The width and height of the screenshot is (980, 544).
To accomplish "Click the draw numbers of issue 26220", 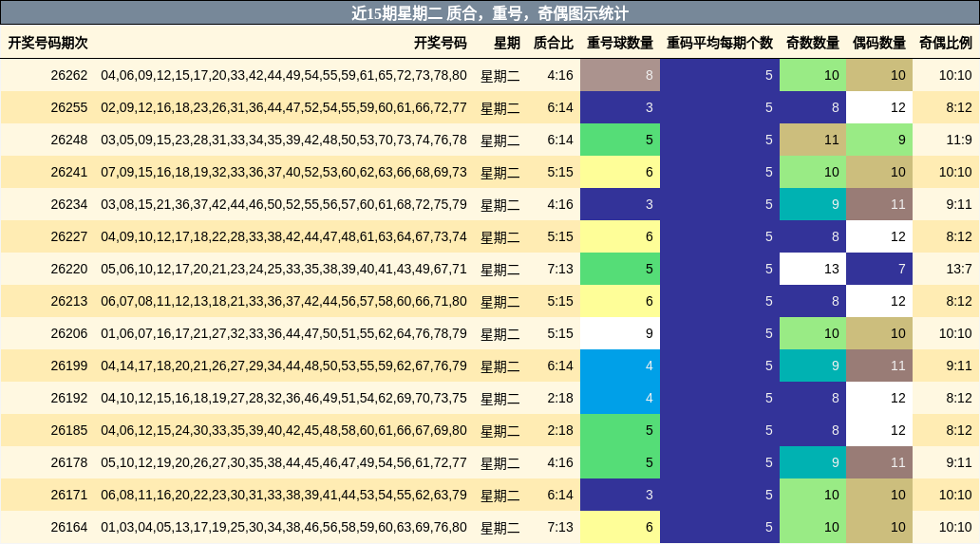I will click(x=284, y=269).
